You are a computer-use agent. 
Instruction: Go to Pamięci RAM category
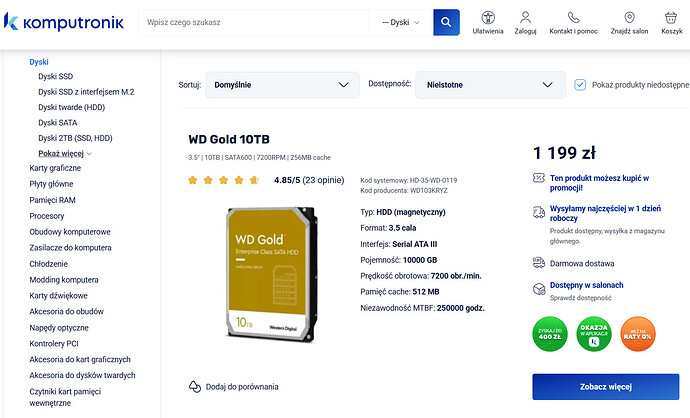[x=52, y=200]
